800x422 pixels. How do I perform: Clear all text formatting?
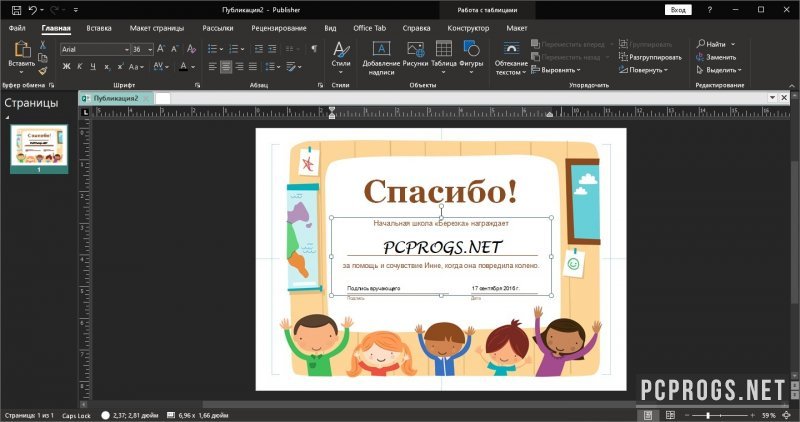coord(192,49)
